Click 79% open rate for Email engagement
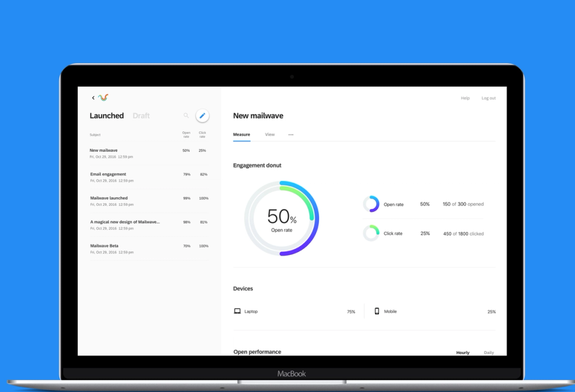This screenshot has height=392, width=575. [x=187, y=175]
